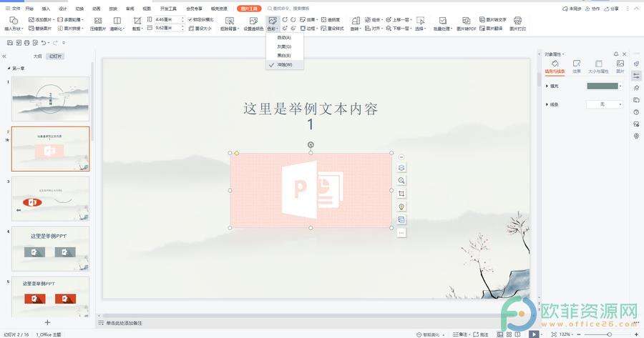Click 抠除背景 remove background icon
The width and height of the screenshot is (644, 338).
(x=230, y=24)
